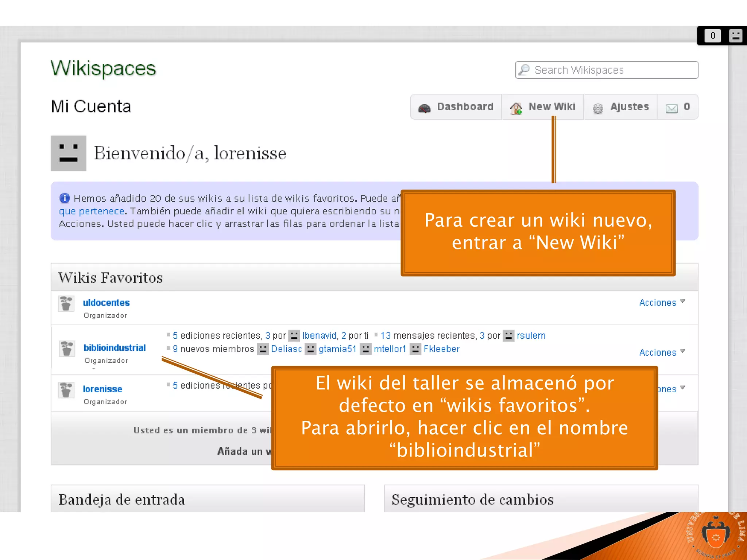This screenshot has height=560, width=747.
Task: Click the gtamia51 member link
Action: point(337,349)
